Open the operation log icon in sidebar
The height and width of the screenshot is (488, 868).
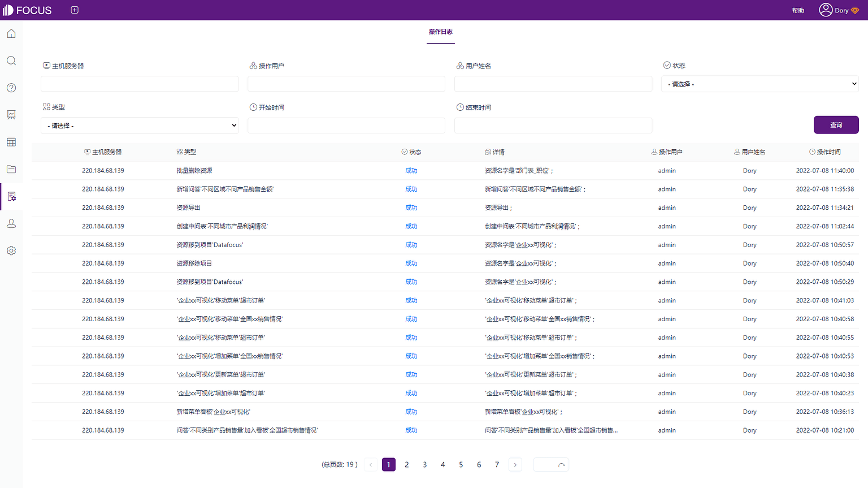11,196
